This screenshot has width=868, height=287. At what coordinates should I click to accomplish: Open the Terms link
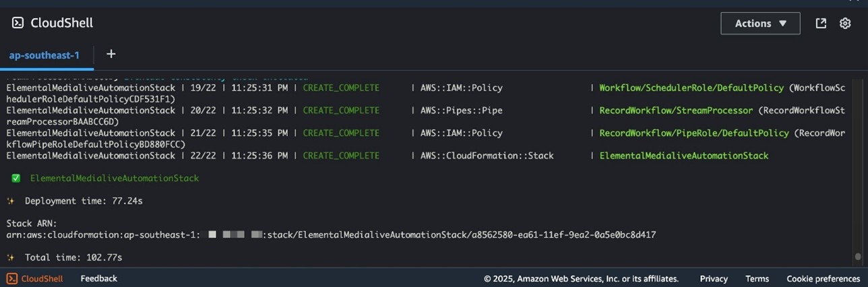point(757,278)
